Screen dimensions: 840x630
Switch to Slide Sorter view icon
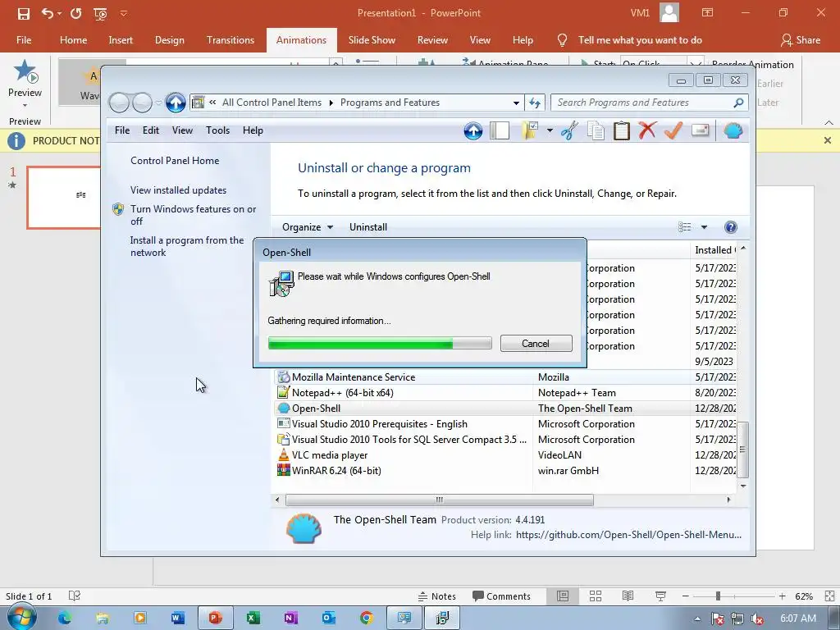pyautogui.click(x=596, y=596)
